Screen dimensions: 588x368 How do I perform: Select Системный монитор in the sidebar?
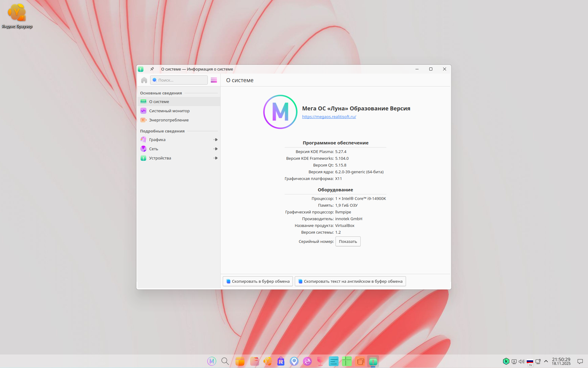169,111
